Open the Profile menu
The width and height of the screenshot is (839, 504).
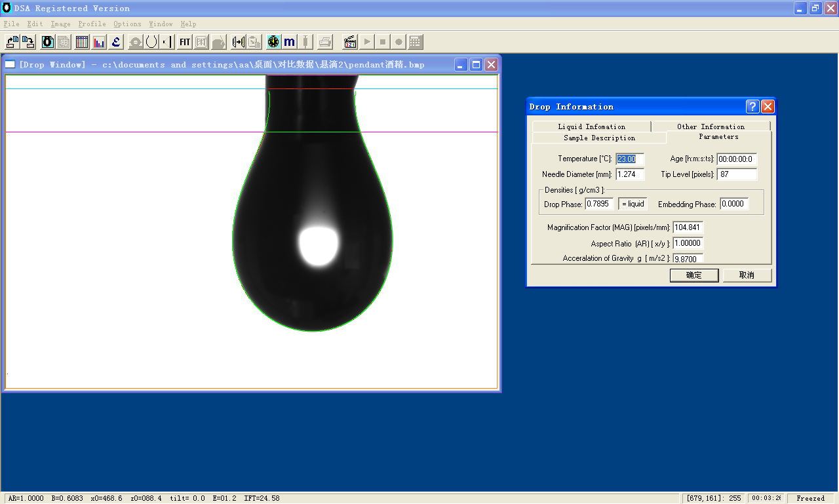tap(92, 24)
